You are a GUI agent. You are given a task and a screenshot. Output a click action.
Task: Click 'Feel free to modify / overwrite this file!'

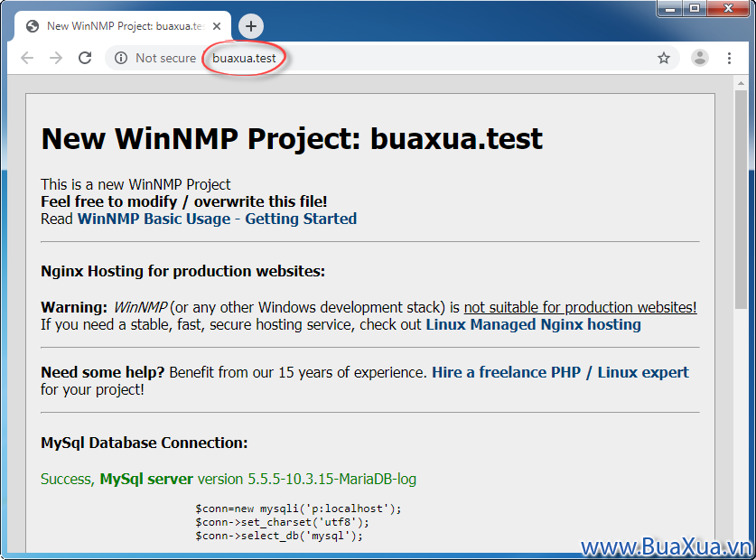[183, 201]
